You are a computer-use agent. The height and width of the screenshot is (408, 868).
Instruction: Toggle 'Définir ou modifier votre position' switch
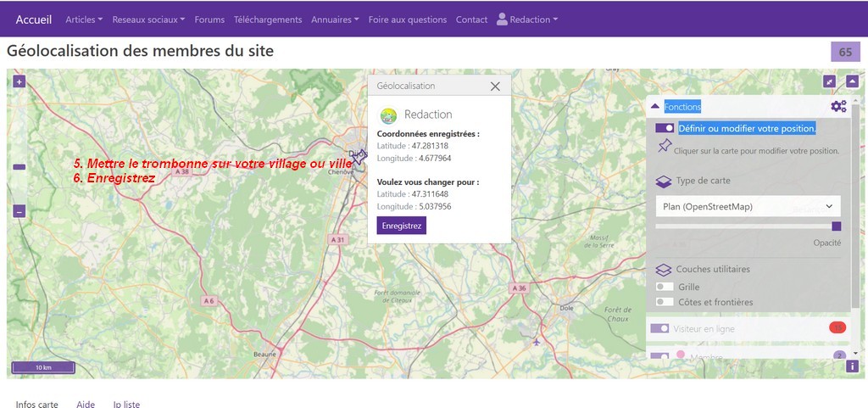pyautogui.click(x=665, y=128)
